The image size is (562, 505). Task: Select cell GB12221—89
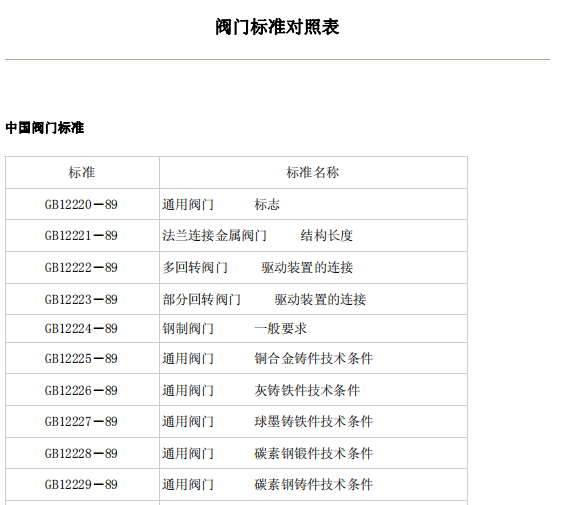pos(81,236)
